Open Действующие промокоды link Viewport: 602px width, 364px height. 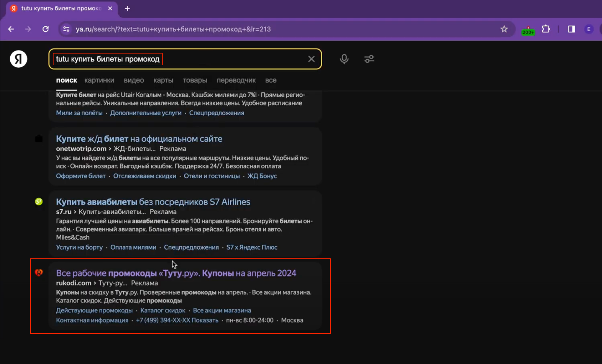click(94, 310)
